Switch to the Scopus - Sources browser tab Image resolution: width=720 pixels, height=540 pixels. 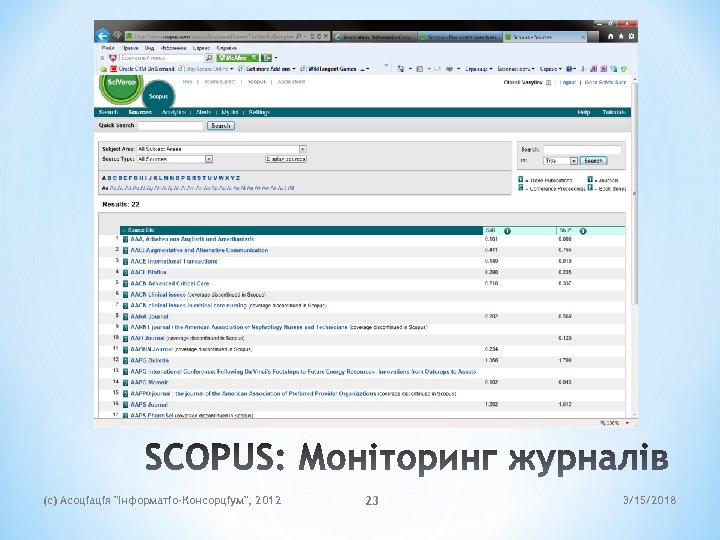pos(545,37)
